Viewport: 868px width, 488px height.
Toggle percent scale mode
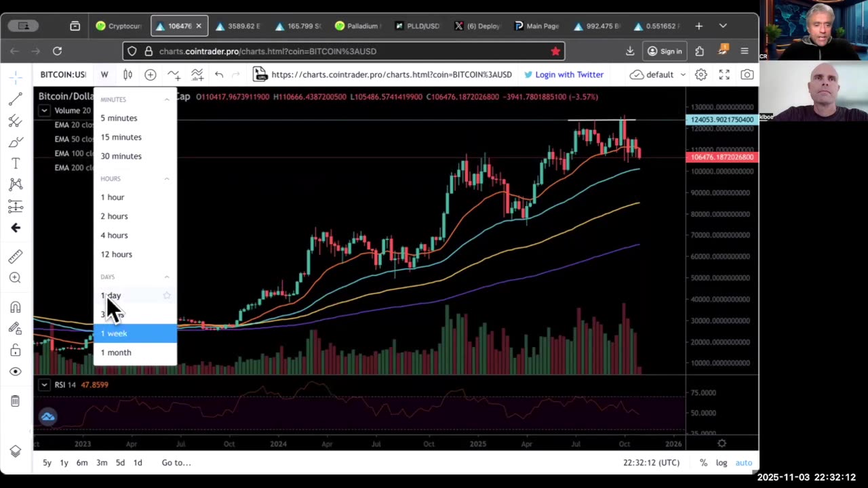pyautogui.click(x=703, y=462)
